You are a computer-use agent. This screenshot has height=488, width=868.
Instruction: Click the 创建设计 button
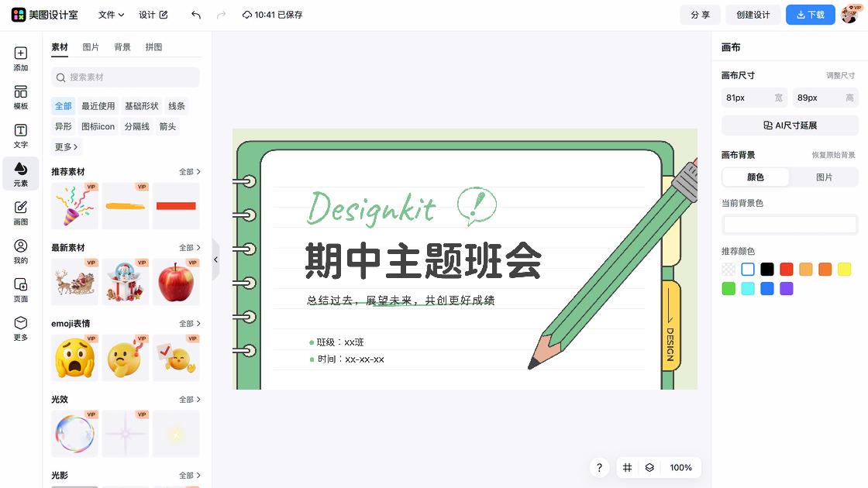(x=753, y=15)
